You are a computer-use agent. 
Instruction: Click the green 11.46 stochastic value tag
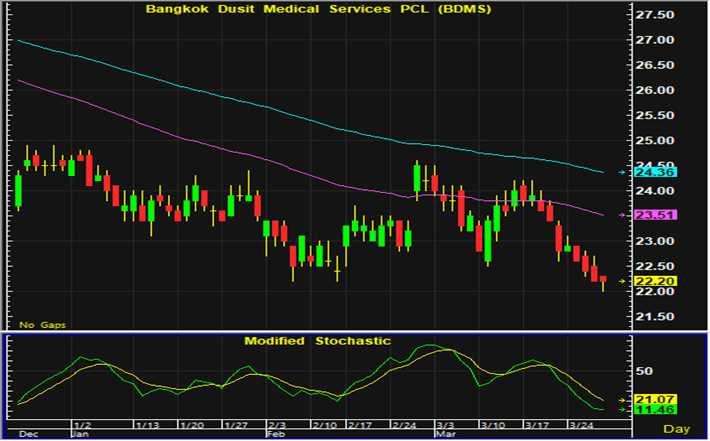tap(655, 410)
